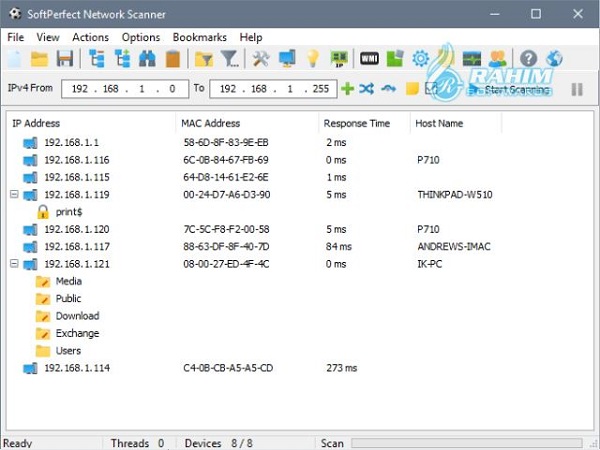Viewport: 600px width, 450px height.
Task: Sort by IP Address column header
Action: click(91, 123)
